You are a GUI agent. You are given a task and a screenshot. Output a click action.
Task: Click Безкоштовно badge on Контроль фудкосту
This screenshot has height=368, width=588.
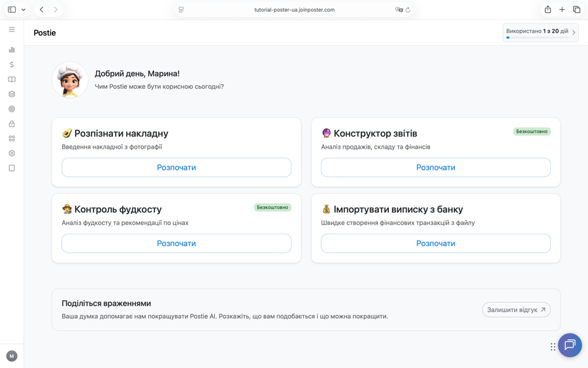click(272, 207)
